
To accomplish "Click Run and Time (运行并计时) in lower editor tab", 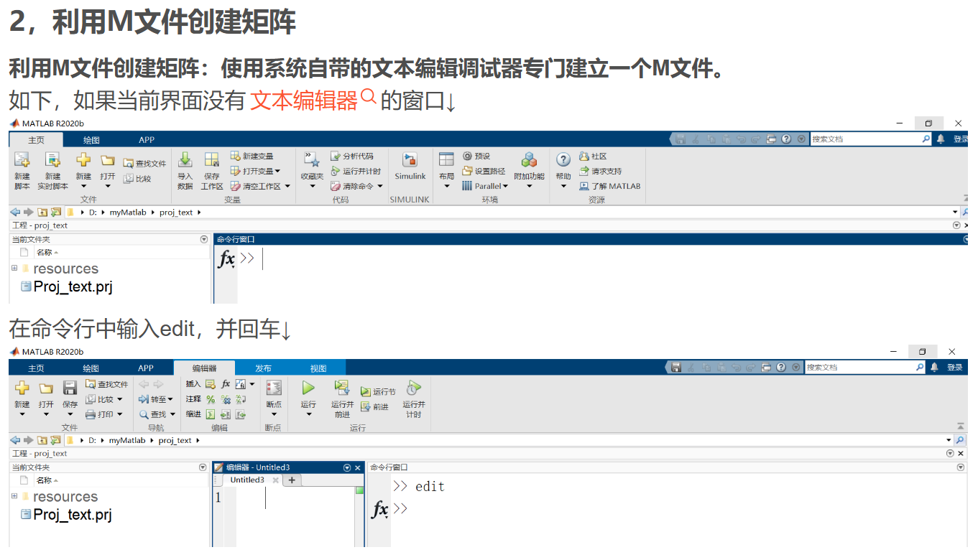I will tap(413, 398).
